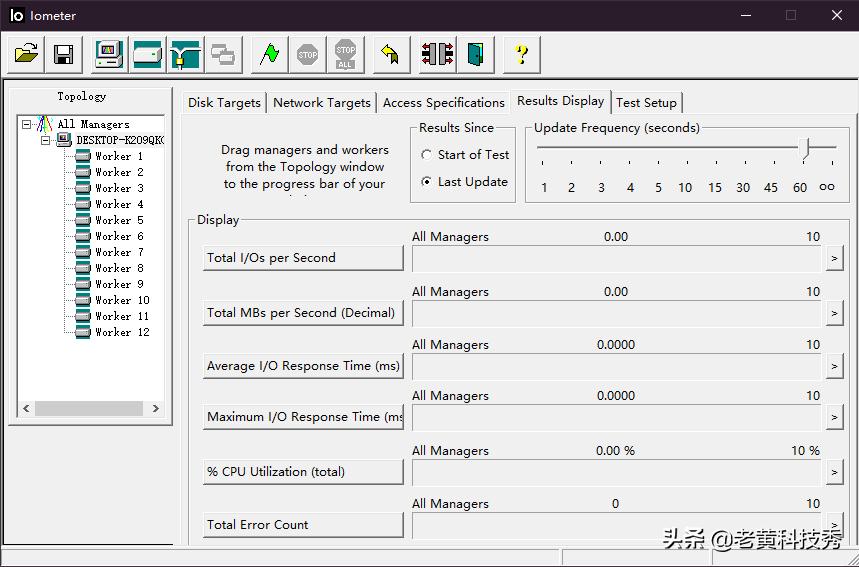This screenshot has width=859, height=567.
Task: Select DESKTOP-K209QK manager node
Action: pos(120,140)
